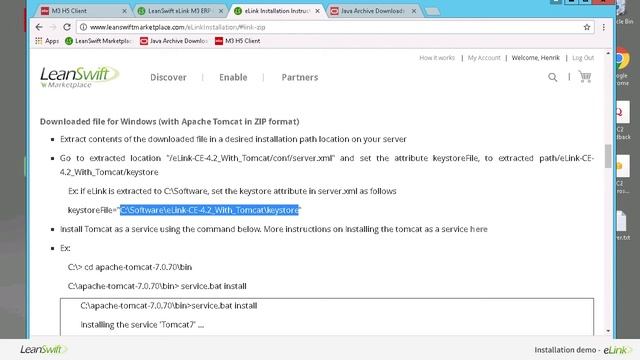640x360 pixels.
Task: Click the site search magnifier icon
Action: click(x=552, y=77)
